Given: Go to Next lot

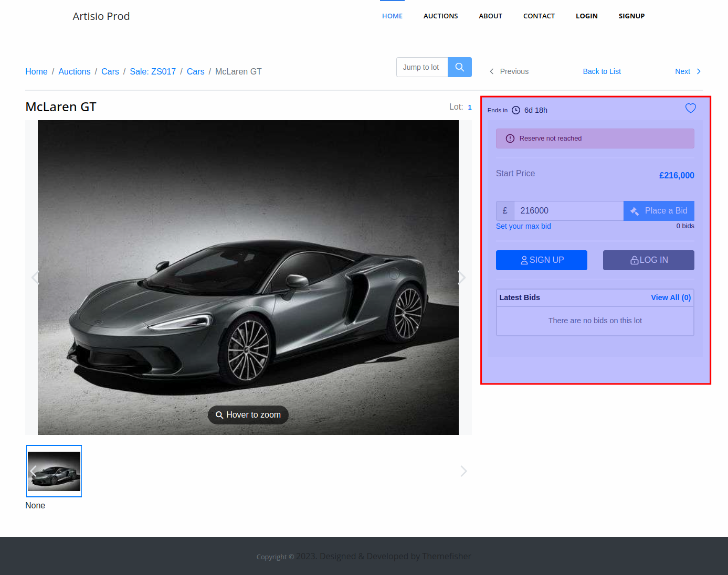Looking at the screenshot, I should [688, 71].
